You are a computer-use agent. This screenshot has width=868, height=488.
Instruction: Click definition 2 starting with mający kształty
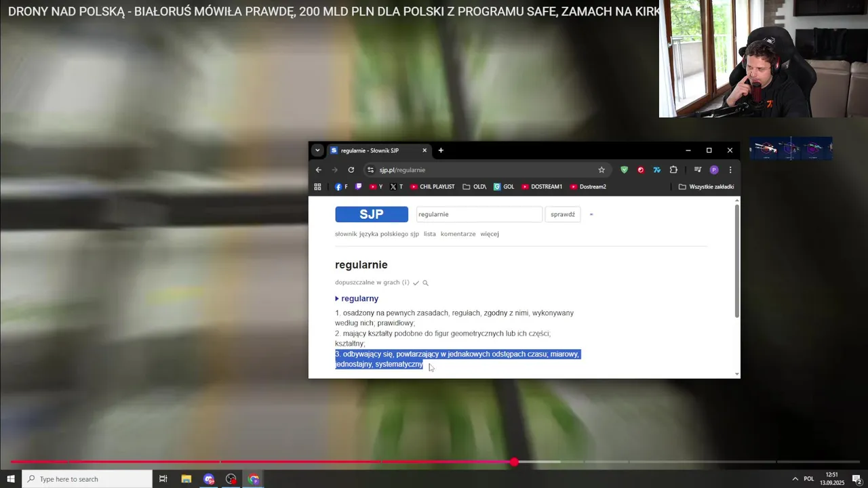(443, 339)
